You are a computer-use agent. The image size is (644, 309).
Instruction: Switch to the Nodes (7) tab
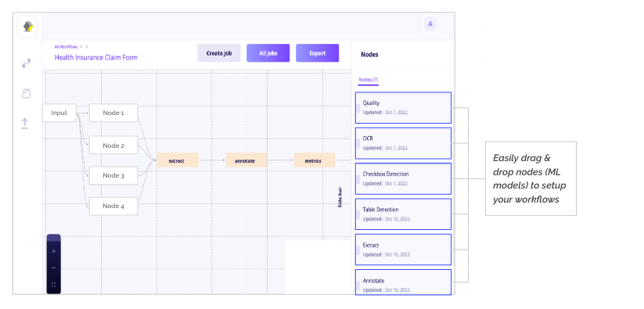tap(368, 80)
